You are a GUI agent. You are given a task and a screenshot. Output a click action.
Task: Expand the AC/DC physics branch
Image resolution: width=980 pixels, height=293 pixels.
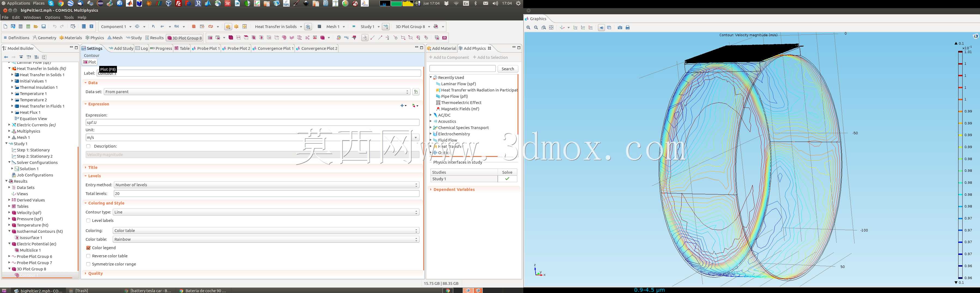click(431, 115)
